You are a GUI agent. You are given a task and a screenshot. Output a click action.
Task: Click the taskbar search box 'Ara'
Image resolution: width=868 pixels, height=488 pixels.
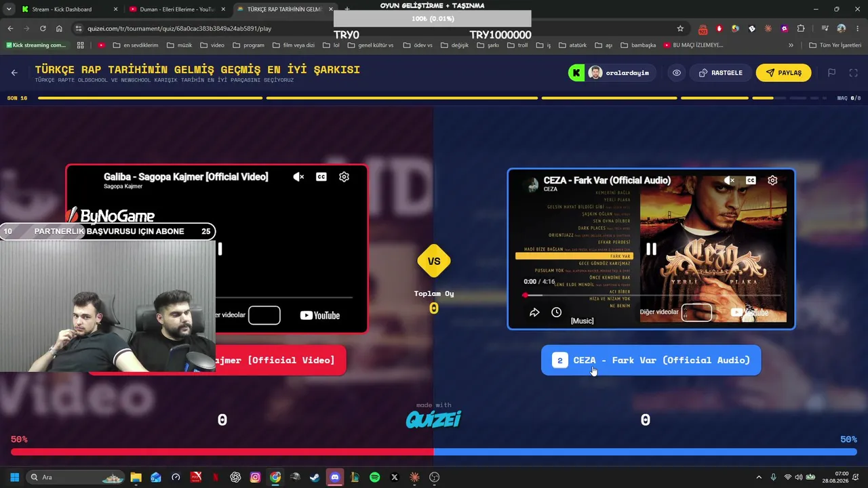pos(76,477)
